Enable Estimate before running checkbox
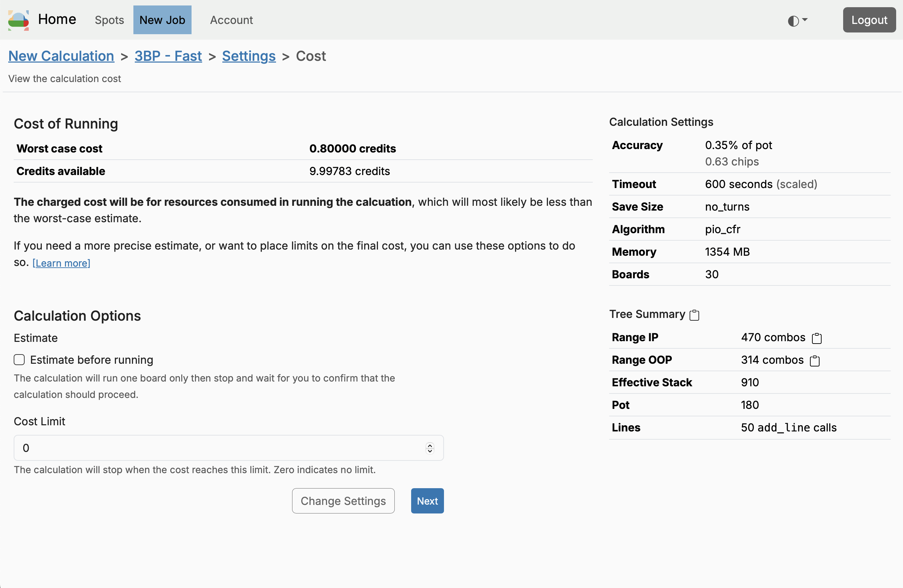This screenshot has height=588, width=903. 19,360
